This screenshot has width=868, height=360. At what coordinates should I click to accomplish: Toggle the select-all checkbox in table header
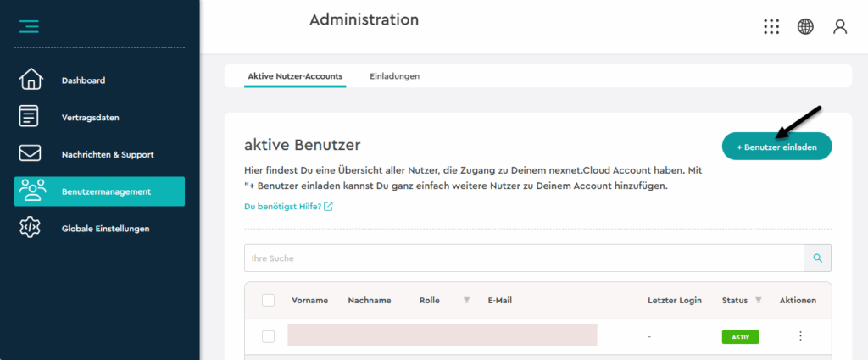(269, 300)
